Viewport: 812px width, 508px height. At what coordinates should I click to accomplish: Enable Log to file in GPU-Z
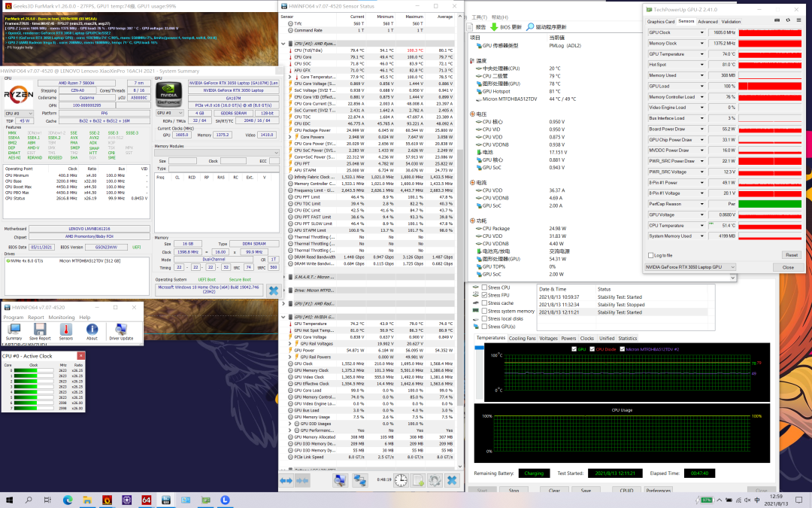[651, 255]
